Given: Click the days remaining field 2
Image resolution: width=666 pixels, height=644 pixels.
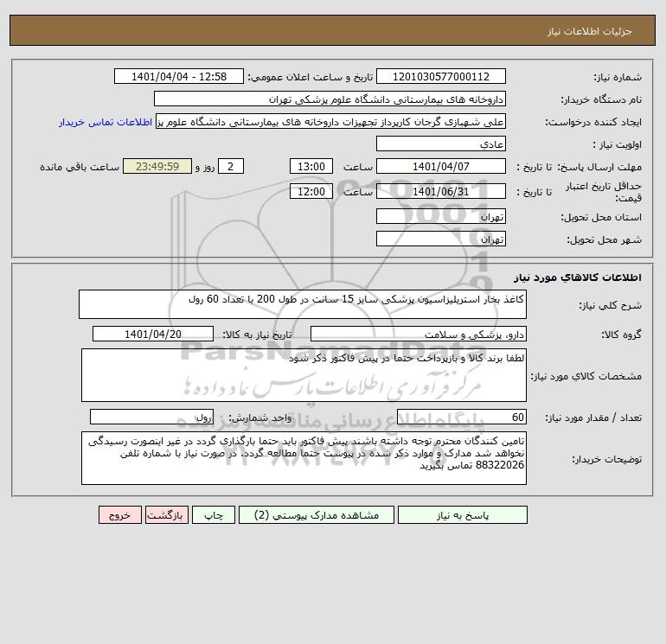Looking at the screenshot, I should [231, 167].
